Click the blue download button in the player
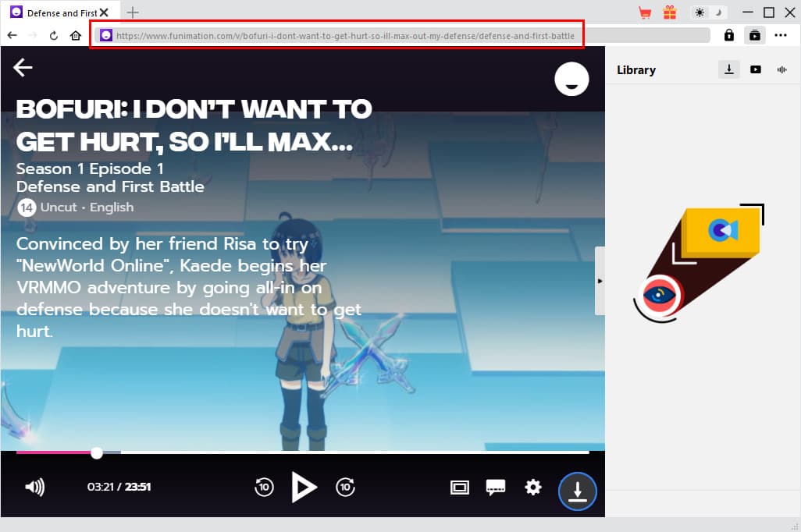Image resolution: width=801 pixels, height=532 pixels. click(577, 491)
